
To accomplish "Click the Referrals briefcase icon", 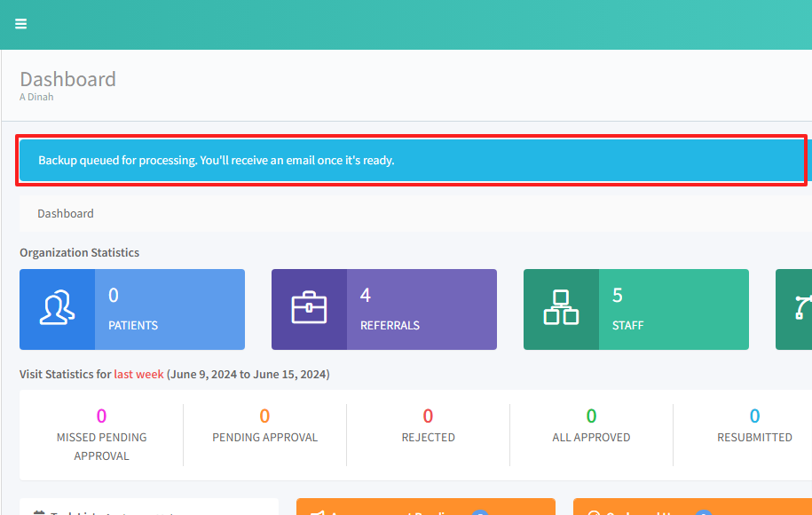I will pos(309,309).
